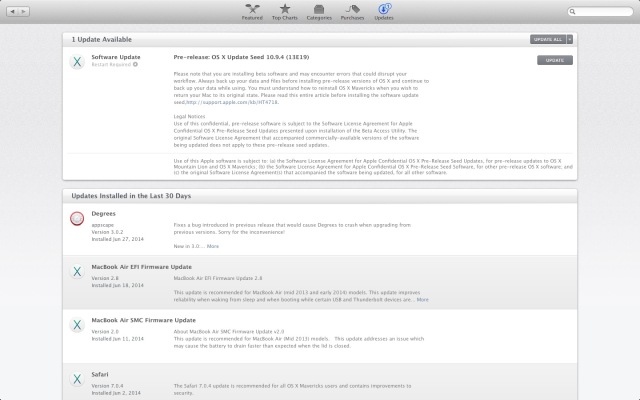
Task: Click the Software Update title
Action: (x=116, y=57)
